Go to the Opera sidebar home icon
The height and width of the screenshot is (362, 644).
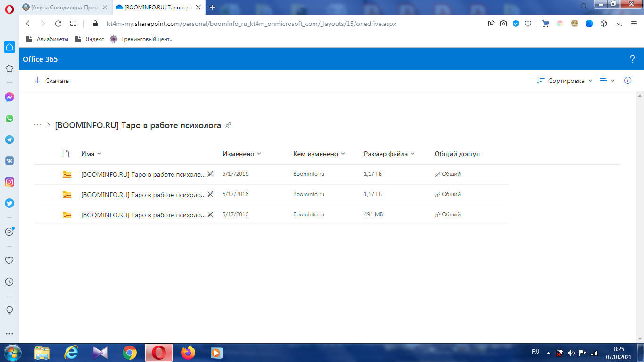click(x=9, y=47)
